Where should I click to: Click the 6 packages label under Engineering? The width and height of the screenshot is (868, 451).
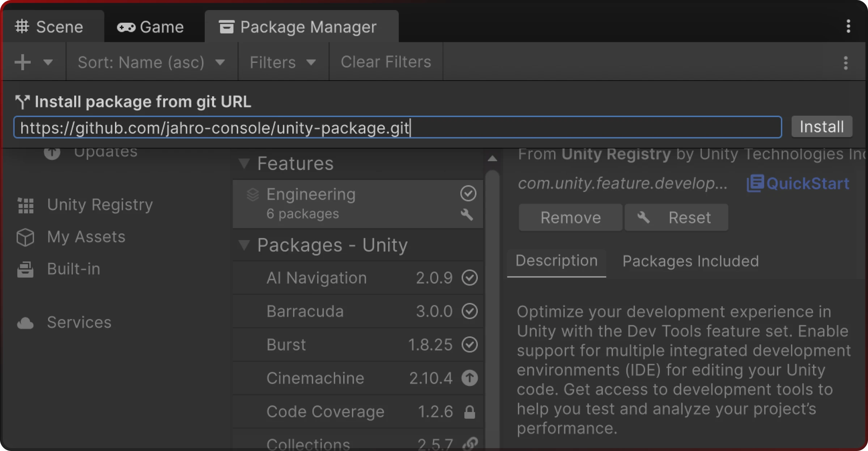[x=303, y=214]
